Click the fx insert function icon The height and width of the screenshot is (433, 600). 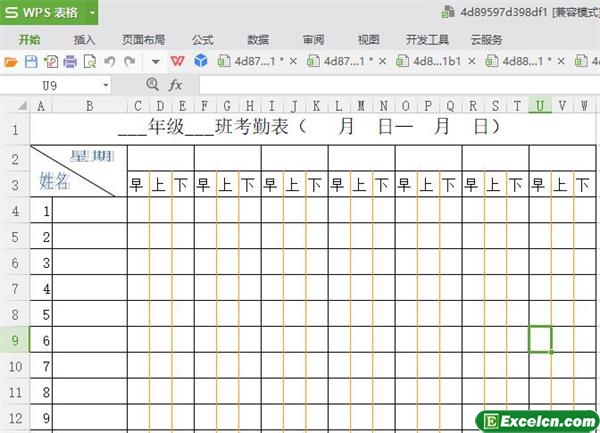[176, 85]
